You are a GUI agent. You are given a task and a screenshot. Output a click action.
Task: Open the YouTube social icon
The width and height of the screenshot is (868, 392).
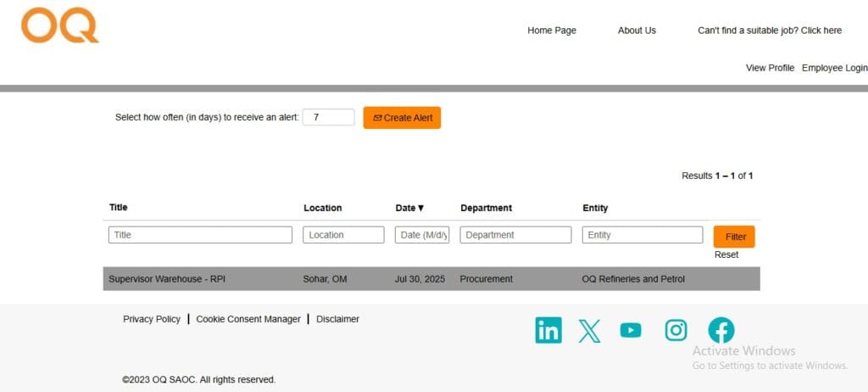pos(631,330)
